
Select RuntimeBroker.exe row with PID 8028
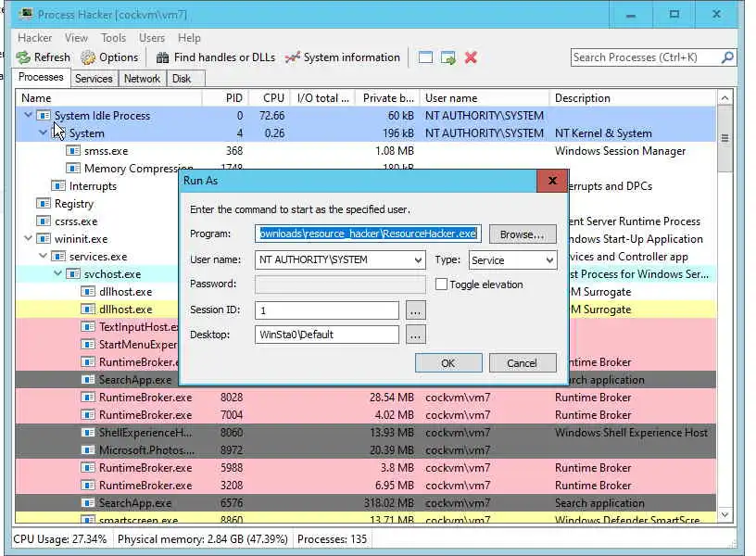point(366,398)
